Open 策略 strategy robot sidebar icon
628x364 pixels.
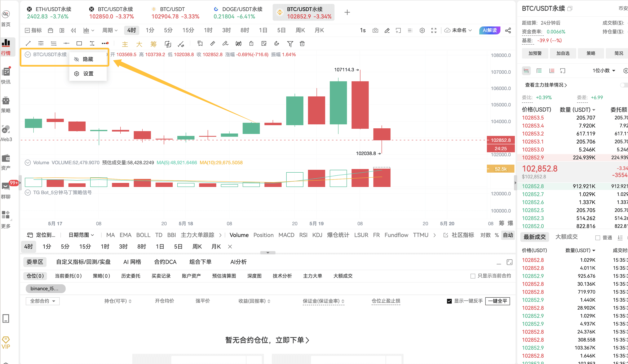coord(6,104)
